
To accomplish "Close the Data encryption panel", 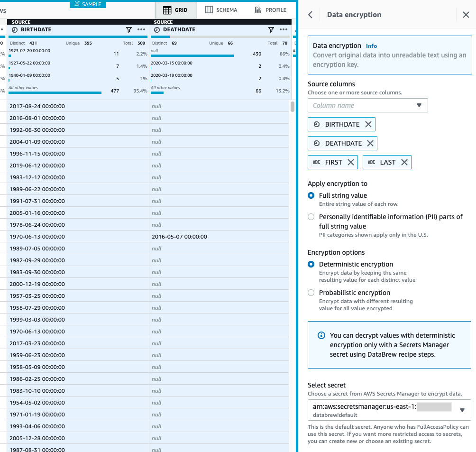I will pos(466,15).
